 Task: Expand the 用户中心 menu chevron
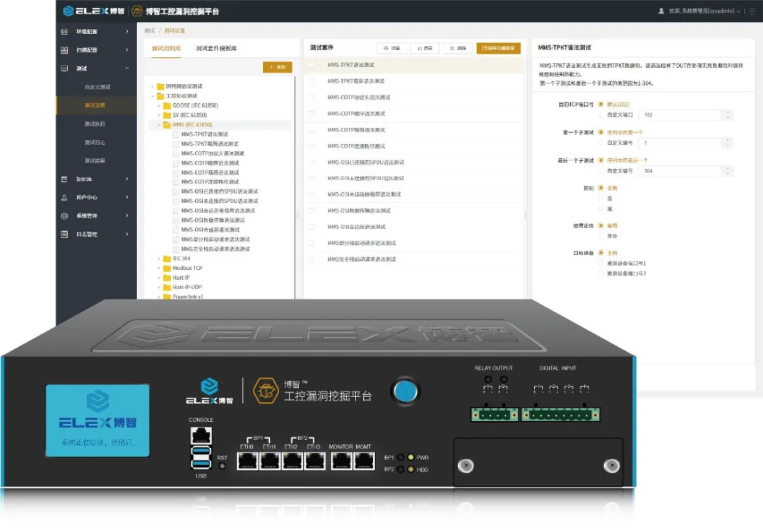click(x=127, y=198)
